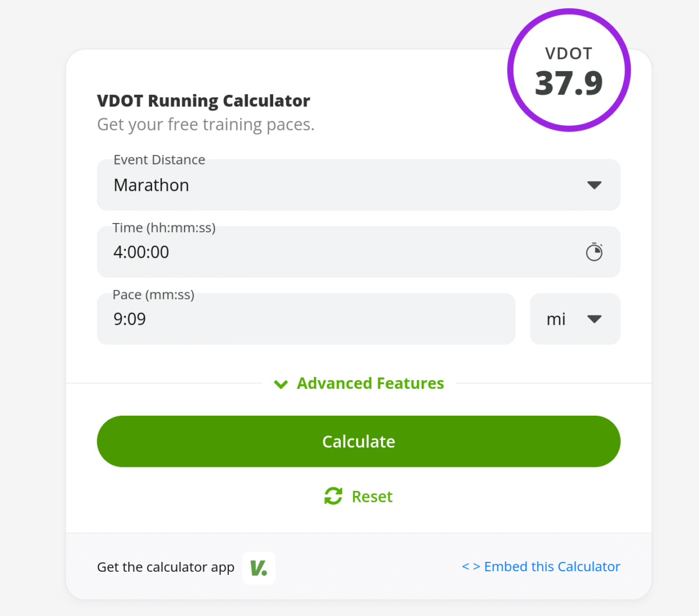
Task: Open the Embed this Calculator link
Action: coord(551,566)
